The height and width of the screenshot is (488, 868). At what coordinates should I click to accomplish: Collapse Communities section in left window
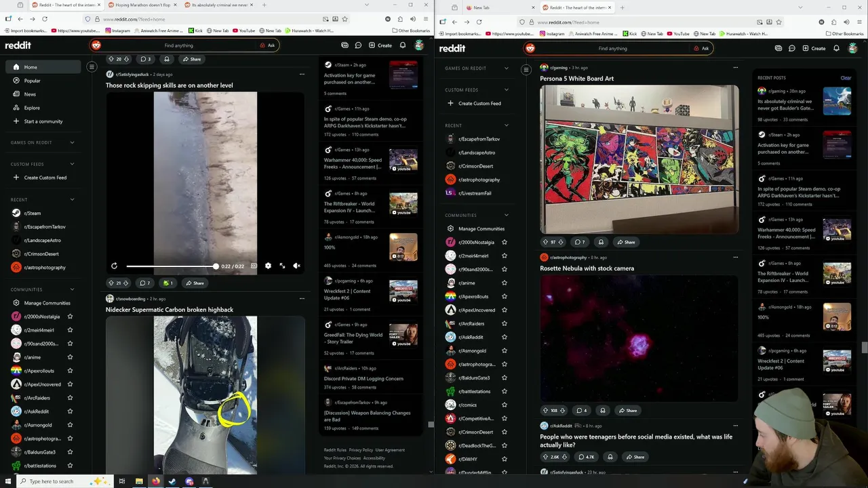pos(72,289)
